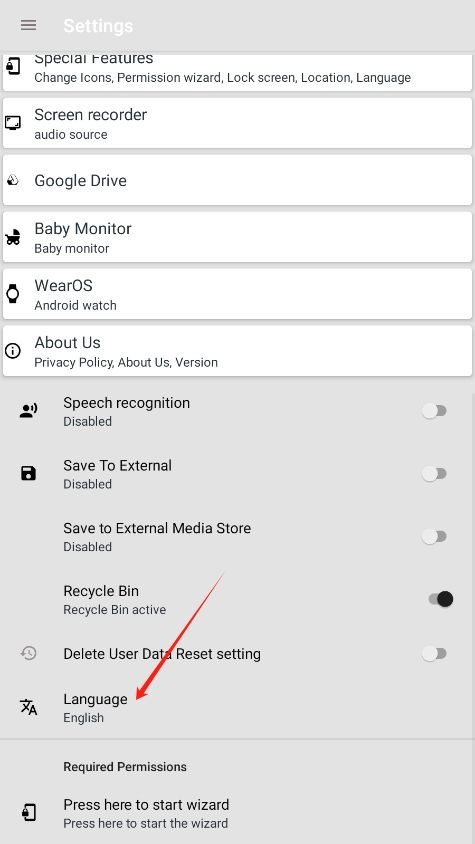Tap the Save To External floppy icon
Viewport: 475px width, 844px height.
(28, 474)
